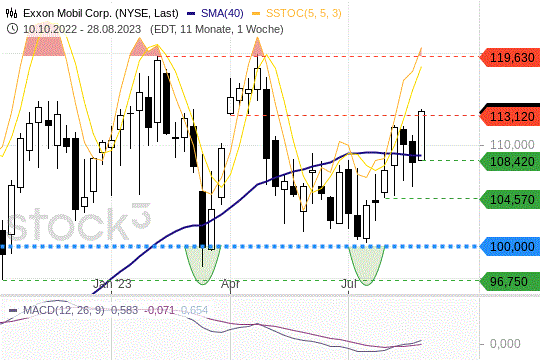Click the orange SSTOC color dash
Viewport: 540px width, 360px height.
[x=256, y=14]
